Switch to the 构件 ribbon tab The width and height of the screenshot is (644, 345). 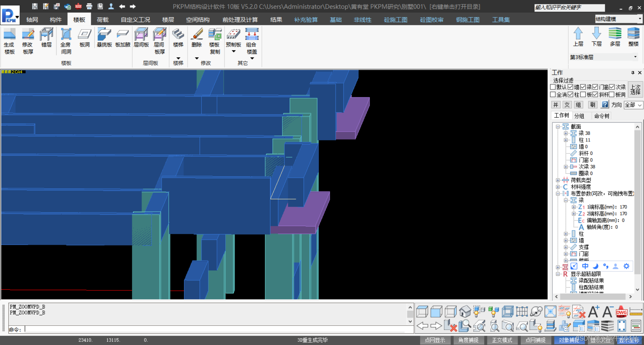(x=56, y=20)
